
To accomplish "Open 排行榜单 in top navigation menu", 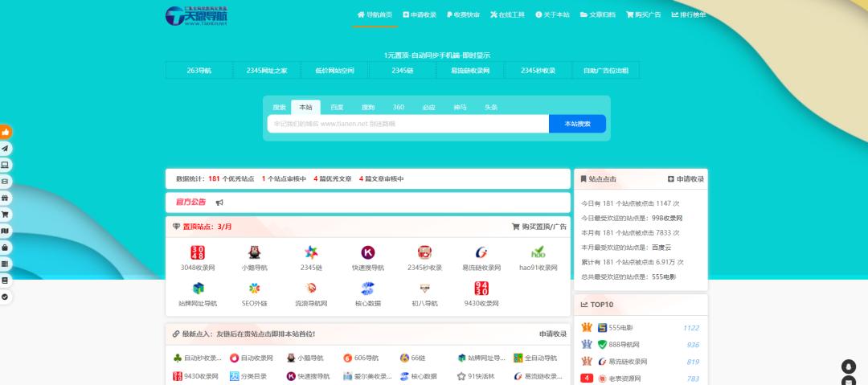I will point(689,14).
